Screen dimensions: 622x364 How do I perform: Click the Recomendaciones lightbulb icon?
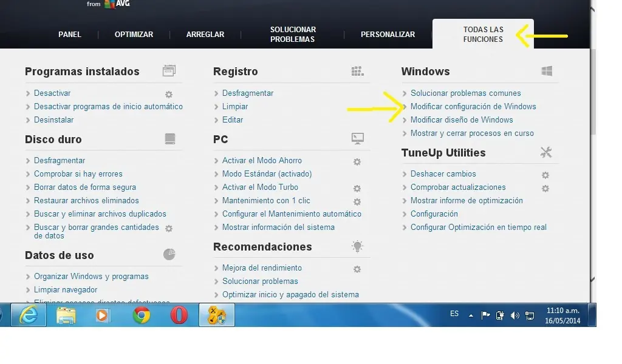point(357,246)
